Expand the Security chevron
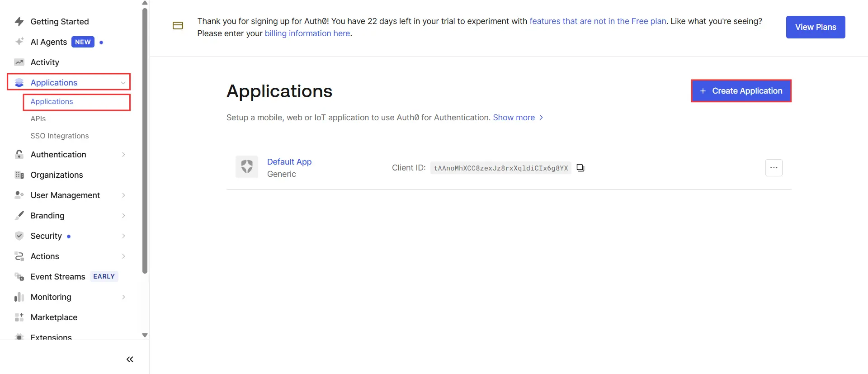The height and width of the screenshot is (374, 868). tap(123, 236)
